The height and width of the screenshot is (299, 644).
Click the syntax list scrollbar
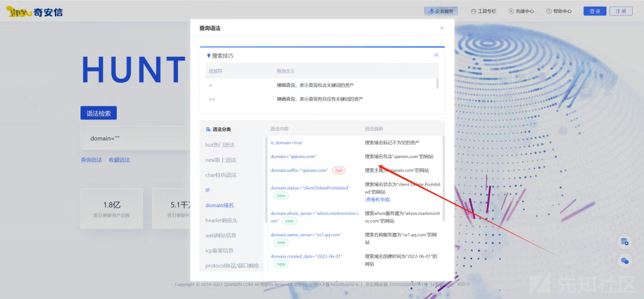[442, 179]
